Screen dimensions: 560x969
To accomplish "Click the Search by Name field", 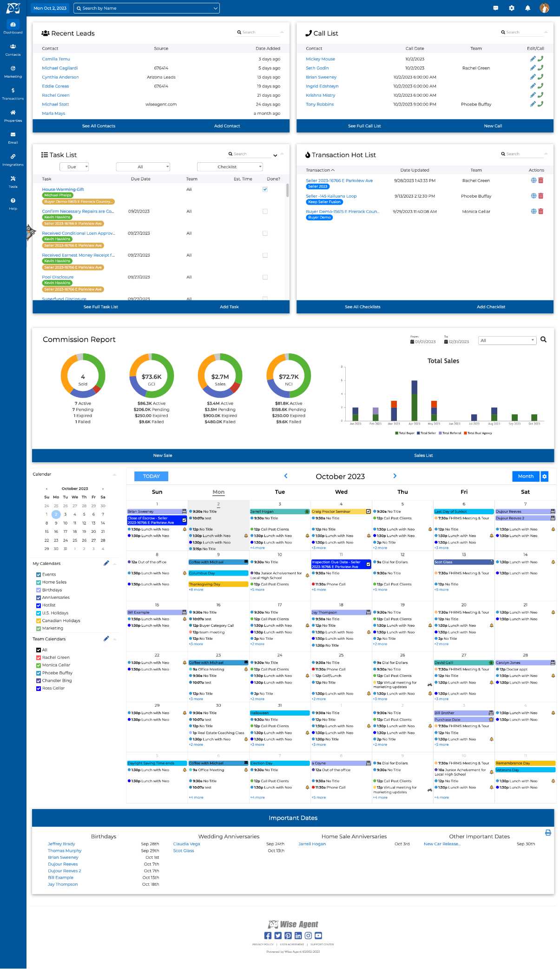I will click(x=146, y=8).
